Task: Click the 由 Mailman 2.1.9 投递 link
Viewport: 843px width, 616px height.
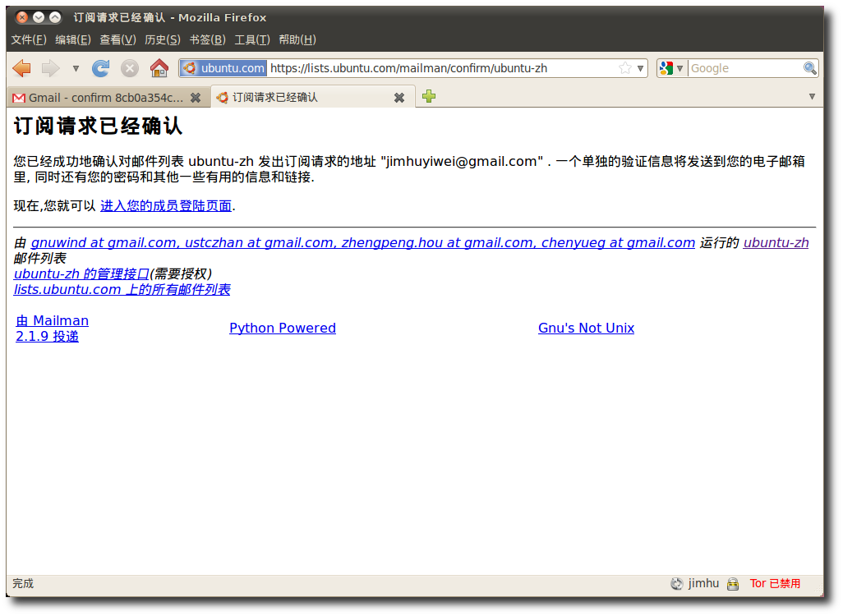Action: [52, 329]
